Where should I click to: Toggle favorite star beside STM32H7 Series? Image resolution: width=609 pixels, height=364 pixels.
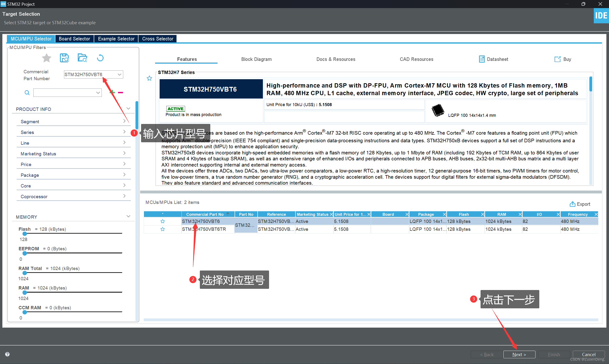[x=149, y=78]
